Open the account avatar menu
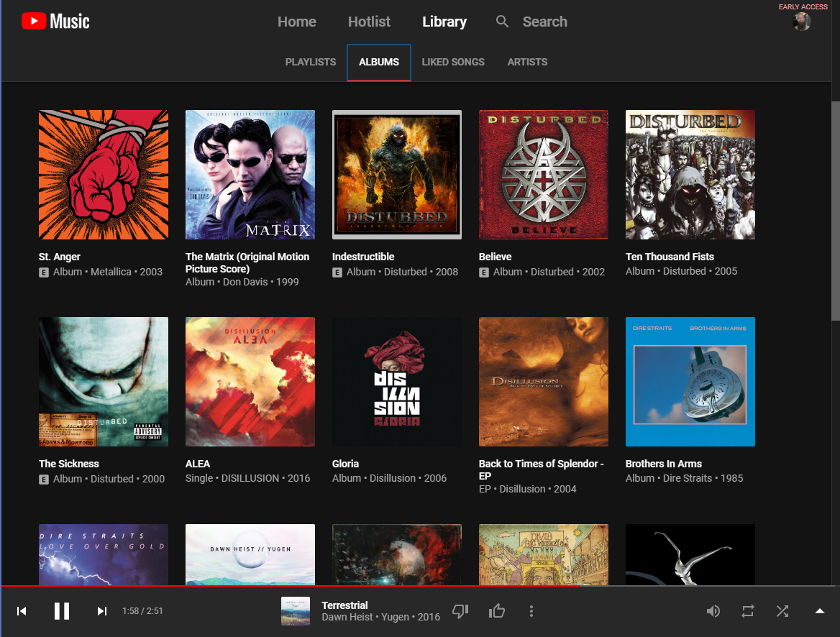This screenshot has height=637, width=840. pyautogui.click(x=801, y=22)
